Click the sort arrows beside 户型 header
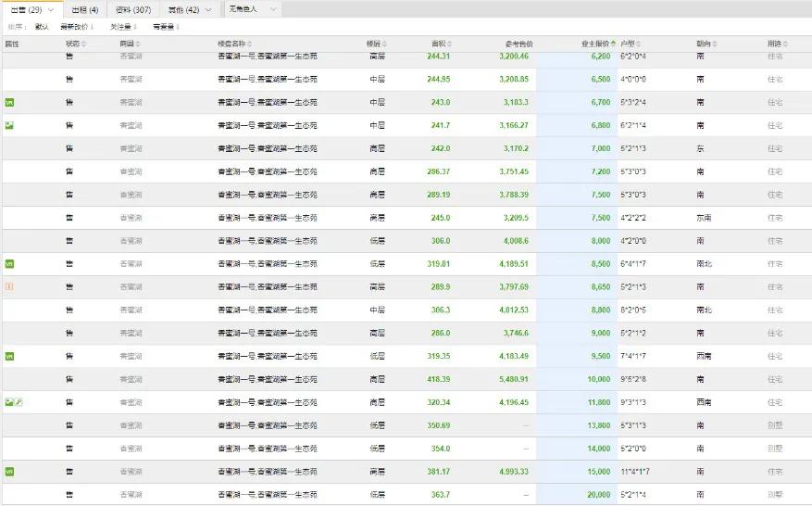This screenshot has height=506, width=812. [639, 44]
